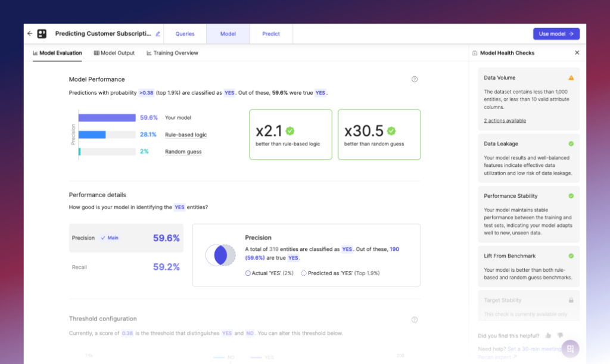Click the Model Performance help icon
This screenshot has height=364, width=610.
415,79
